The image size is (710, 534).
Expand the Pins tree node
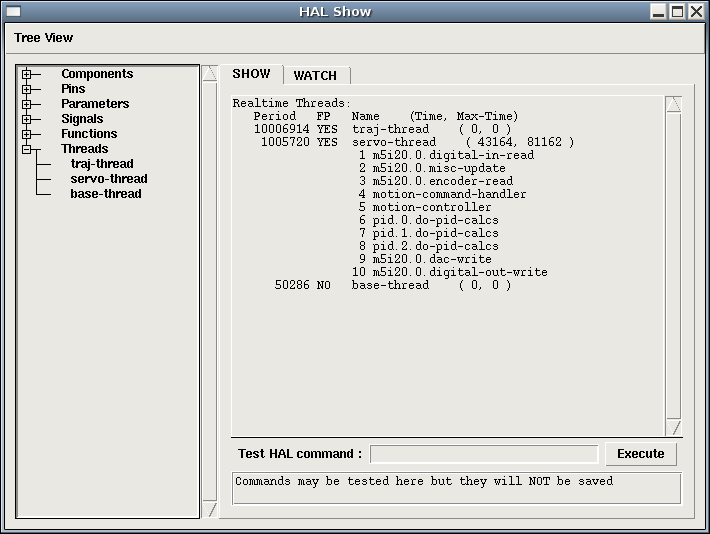(x=27, y=89)
